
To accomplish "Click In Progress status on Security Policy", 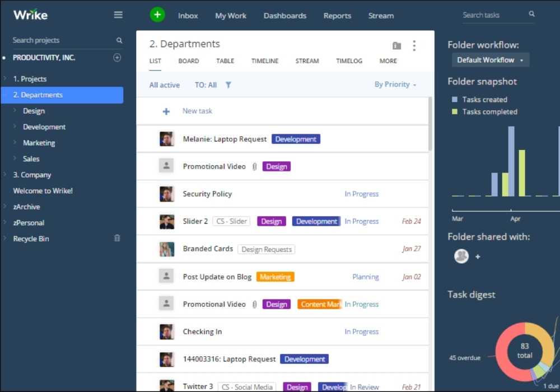I will click(361, 194).
